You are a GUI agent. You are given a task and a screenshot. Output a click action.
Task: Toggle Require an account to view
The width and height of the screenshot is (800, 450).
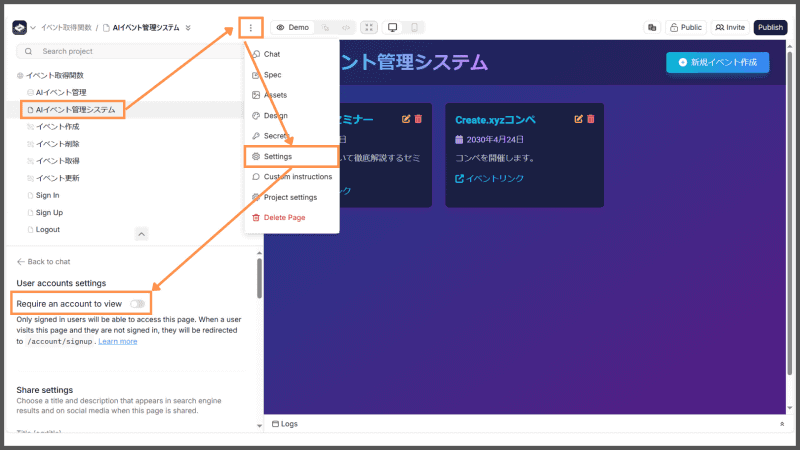tap(137, 304)
